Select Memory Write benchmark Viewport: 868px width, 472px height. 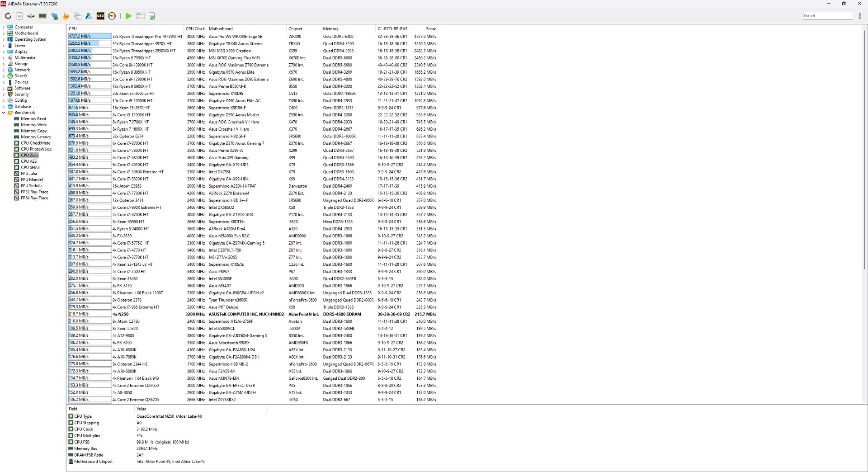[33, 125]
